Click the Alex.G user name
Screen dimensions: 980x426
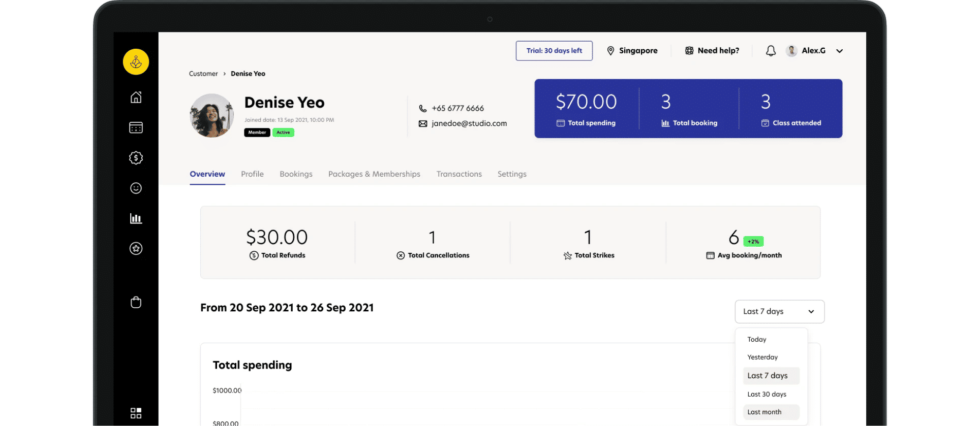point(813,51)
